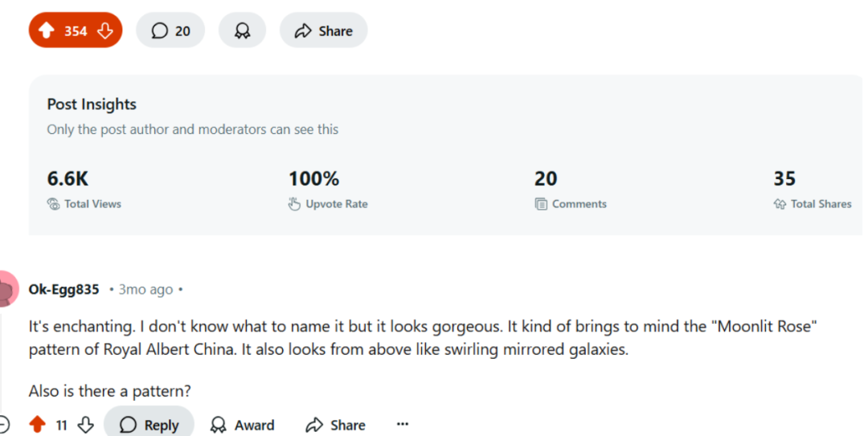Reply to the Ok-Egg835 comment
The width and height of the screenshot is (868, 436).
coord(149,425)
